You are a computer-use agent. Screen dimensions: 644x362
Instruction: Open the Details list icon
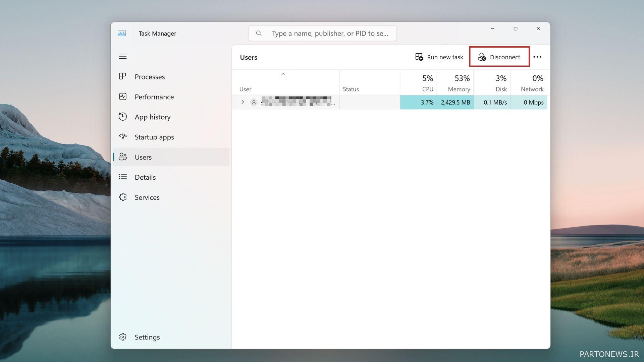point(122,177)
